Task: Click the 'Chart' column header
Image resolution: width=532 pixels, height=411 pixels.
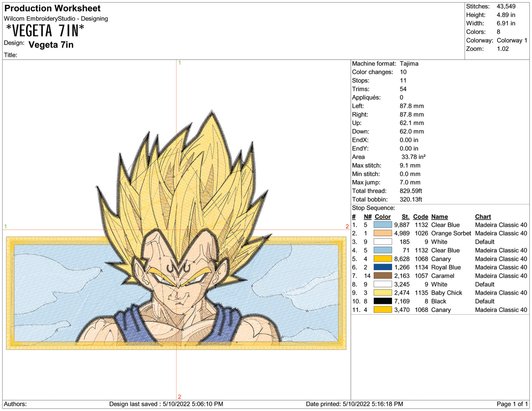Action: point(483,217)
